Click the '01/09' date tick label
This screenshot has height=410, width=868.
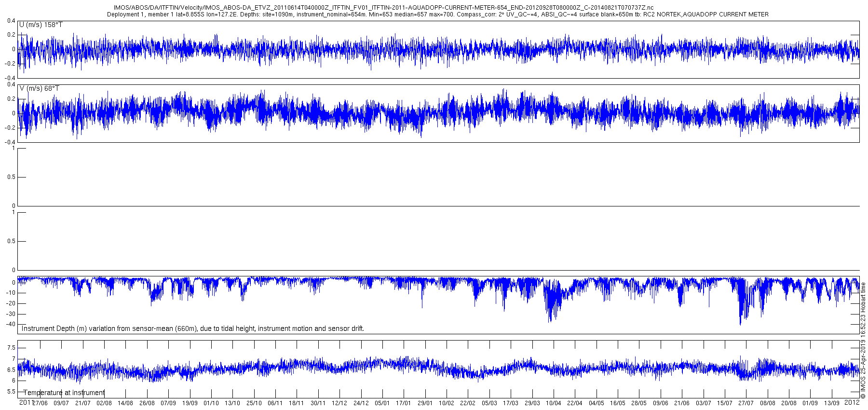810,403
